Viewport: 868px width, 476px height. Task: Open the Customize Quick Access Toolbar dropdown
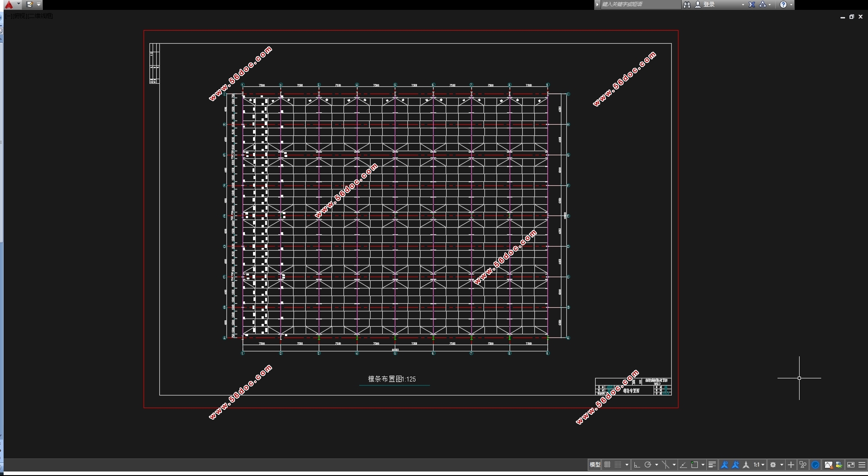(39, 4)
